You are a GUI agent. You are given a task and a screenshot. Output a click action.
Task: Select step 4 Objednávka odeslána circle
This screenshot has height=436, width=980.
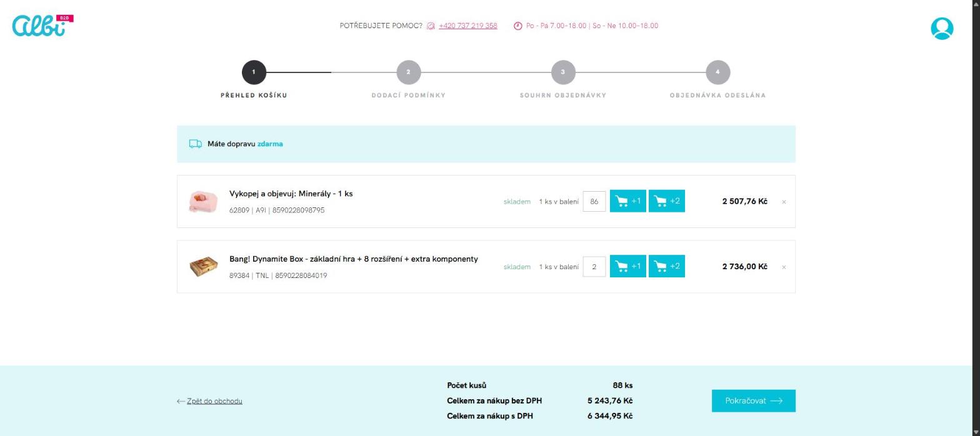pos(717,72)
